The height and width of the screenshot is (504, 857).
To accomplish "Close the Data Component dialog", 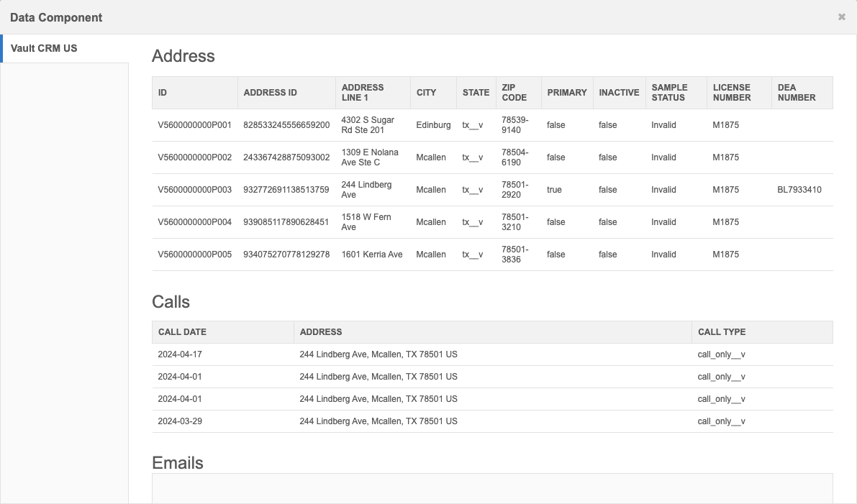I will pyautogui.click(x=841, y=17).
